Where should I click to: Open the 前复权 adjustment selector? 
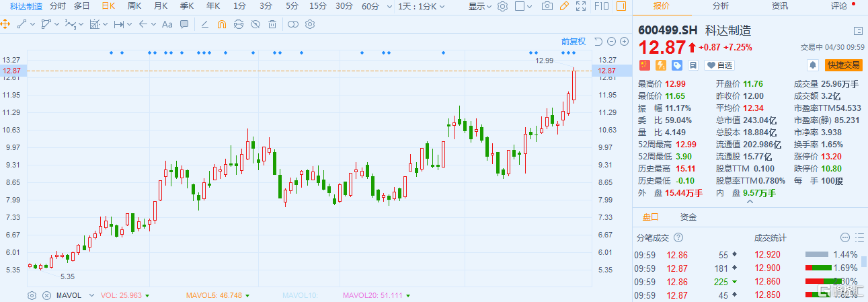(x=574, y=41)
